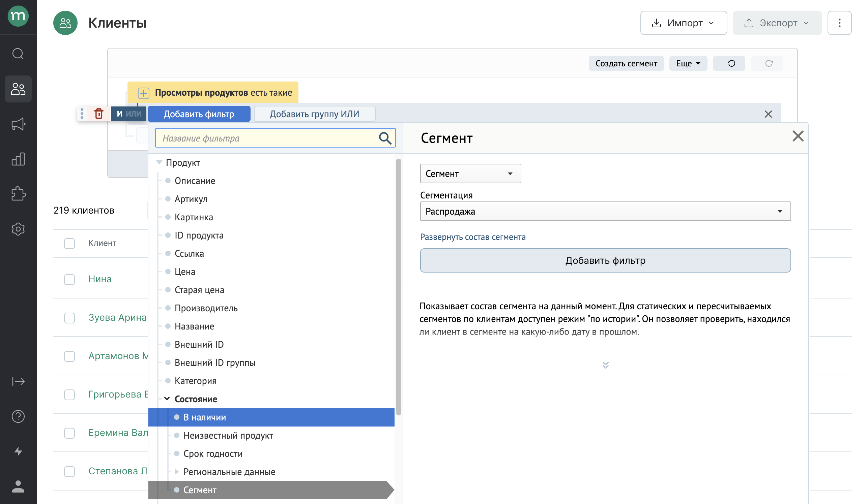Screen dimensions: 868x504
Task: Select the Категория filter item
Action: click(195, 381)
